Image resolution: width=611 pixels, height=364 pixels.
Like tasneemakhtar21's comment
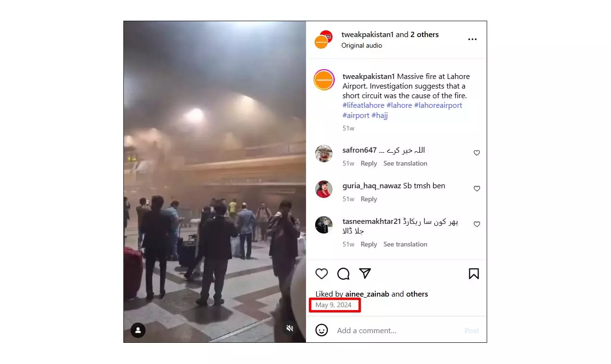pos(477,224)
